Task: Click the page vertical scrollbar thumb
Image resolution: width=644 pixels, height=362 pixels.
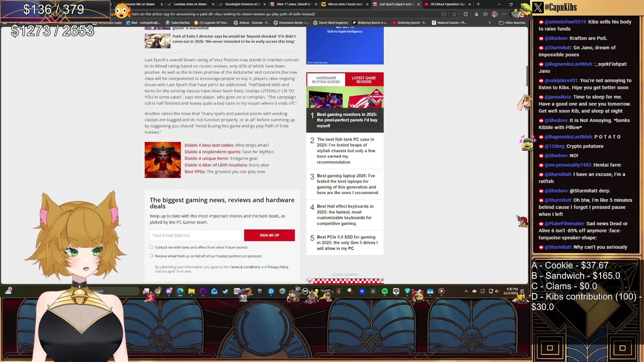Action: [x=528, y=75]
